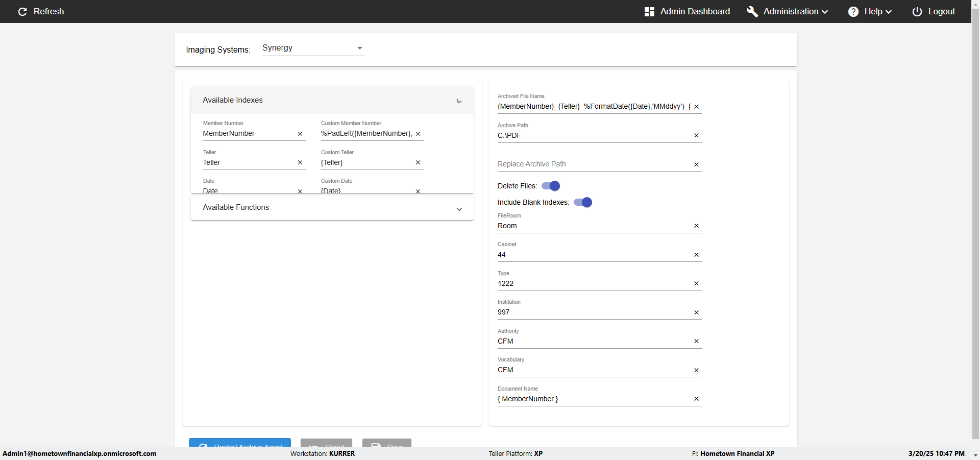
Task: Open the Imaging Systems dropdown
Action: tap(313, 48)
